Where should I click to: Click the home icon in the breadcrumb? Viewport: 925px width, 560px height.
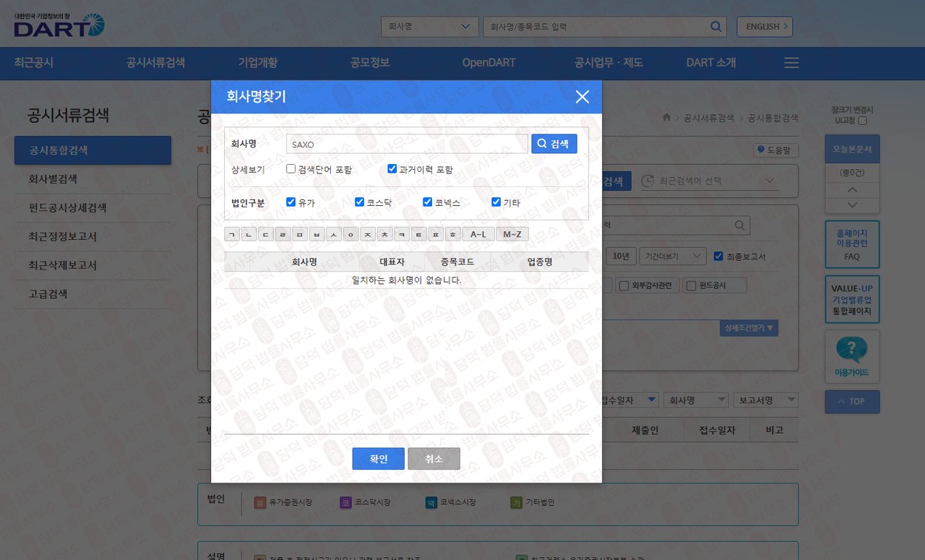(666, 118)
